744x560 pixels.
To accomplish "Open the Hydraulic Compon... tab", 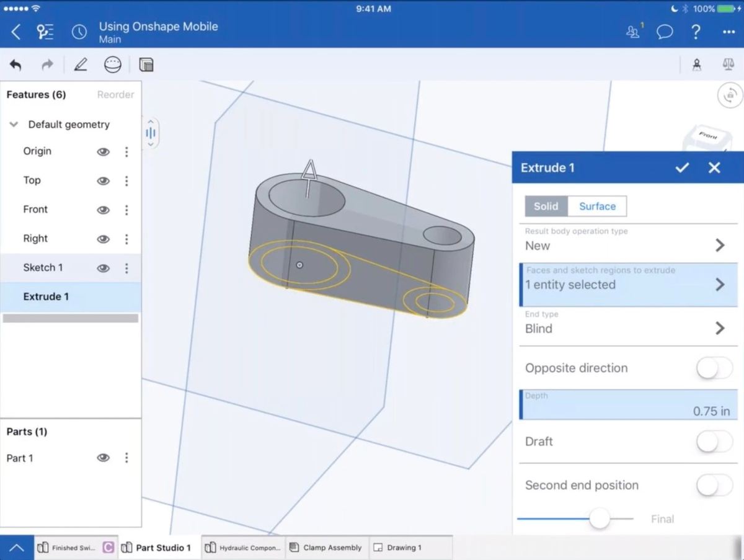I will click(x=243, y=548).
